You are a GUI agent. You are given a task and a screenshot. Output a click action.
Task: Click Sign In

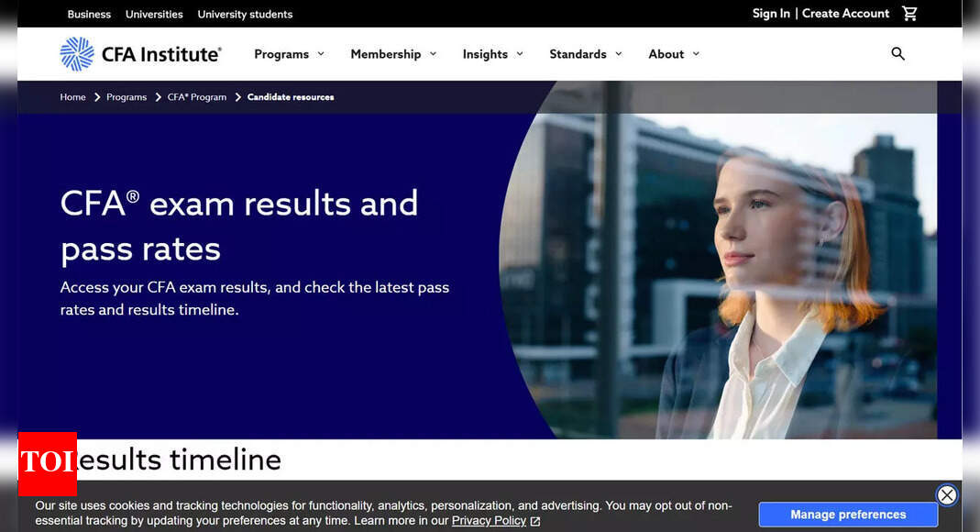[770, 13]
